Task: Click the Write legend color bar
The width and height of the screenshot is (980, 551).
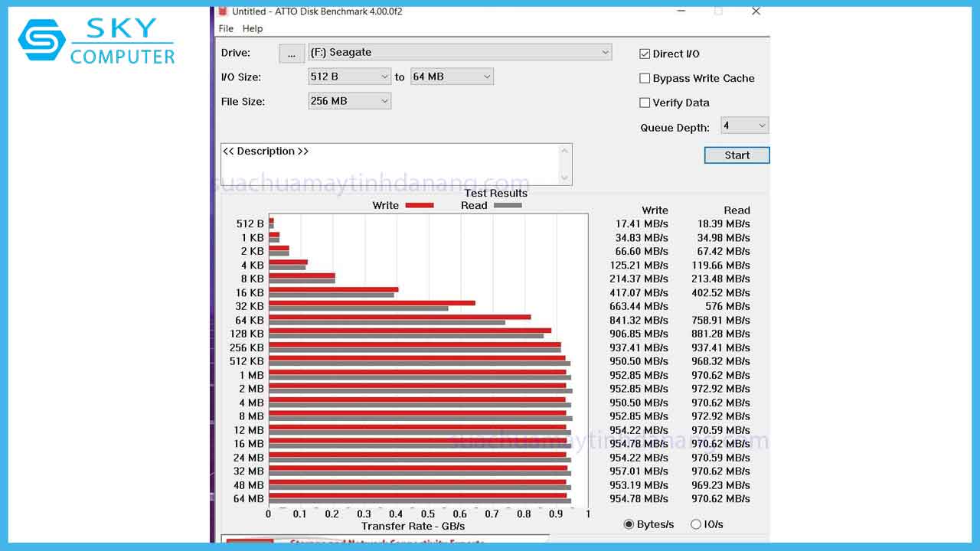Action: coord(421,205)
